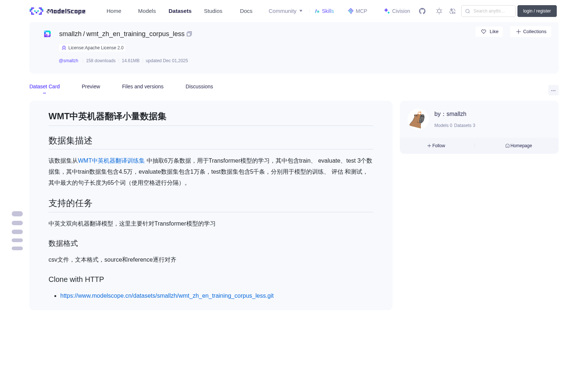This screenshot has height=368, width=588.
Task: Click the Skills icon link
Action: coord(325,11)
